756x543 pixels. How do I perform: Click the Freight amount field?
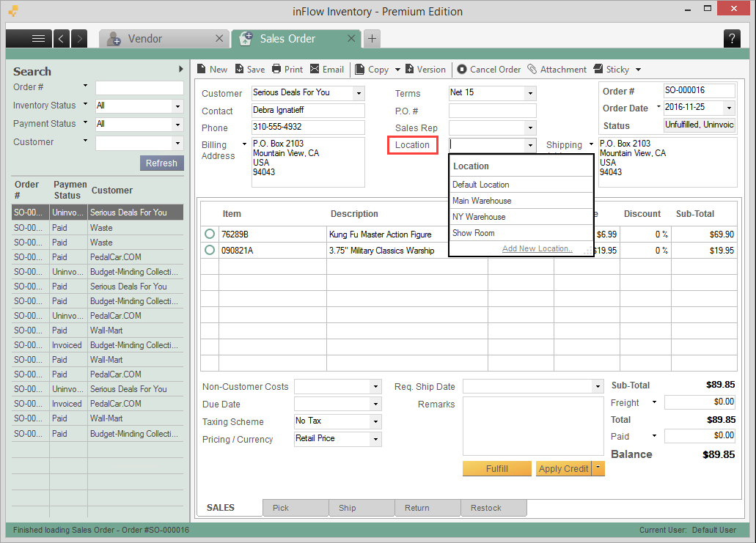(700, 402)
